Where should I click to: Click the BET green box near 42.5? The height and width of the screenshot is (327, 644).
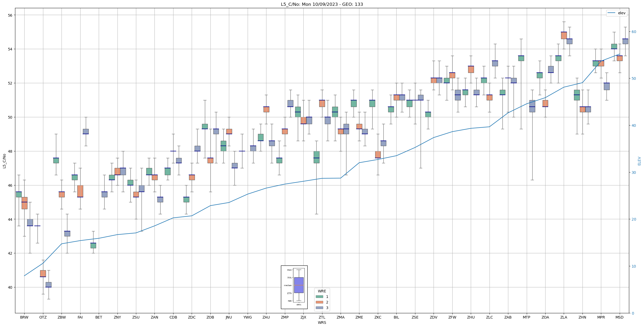tap(93, 245)
